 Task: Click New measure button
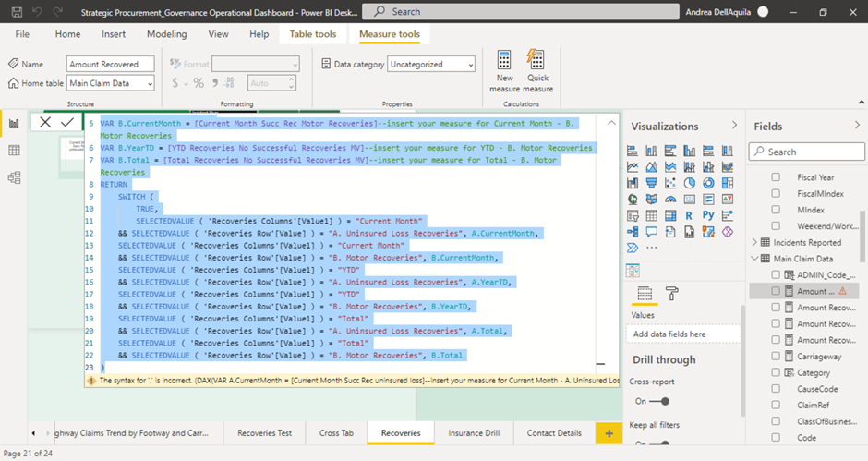pos(504,71)
